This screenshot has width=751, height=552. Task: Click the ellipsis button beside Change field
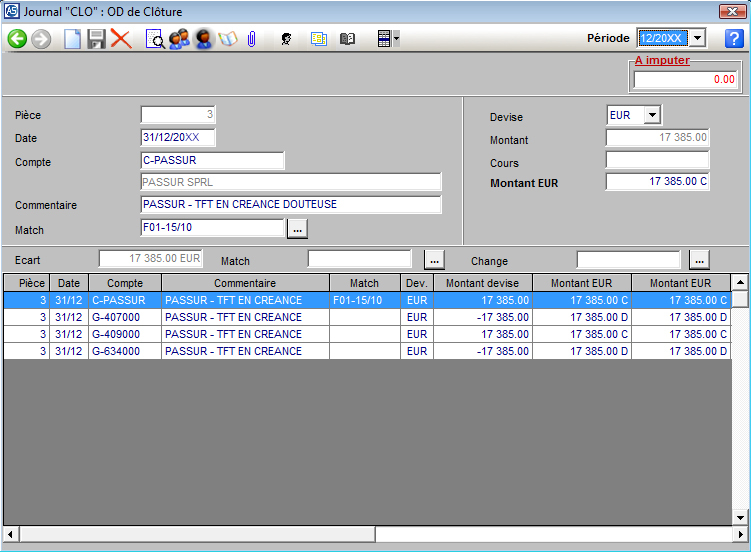(699, 260)
